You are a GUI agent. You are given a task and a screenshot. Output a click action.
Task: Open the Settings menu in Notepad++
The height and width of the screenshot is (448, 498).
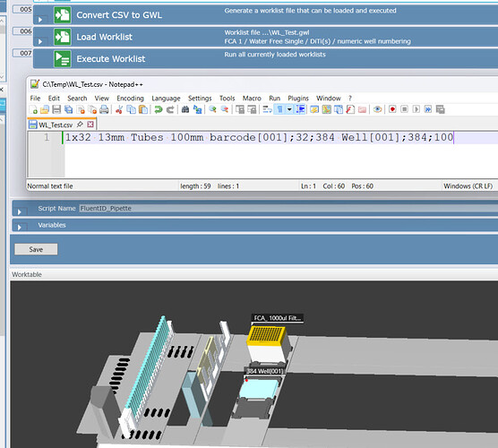[200, 99]
